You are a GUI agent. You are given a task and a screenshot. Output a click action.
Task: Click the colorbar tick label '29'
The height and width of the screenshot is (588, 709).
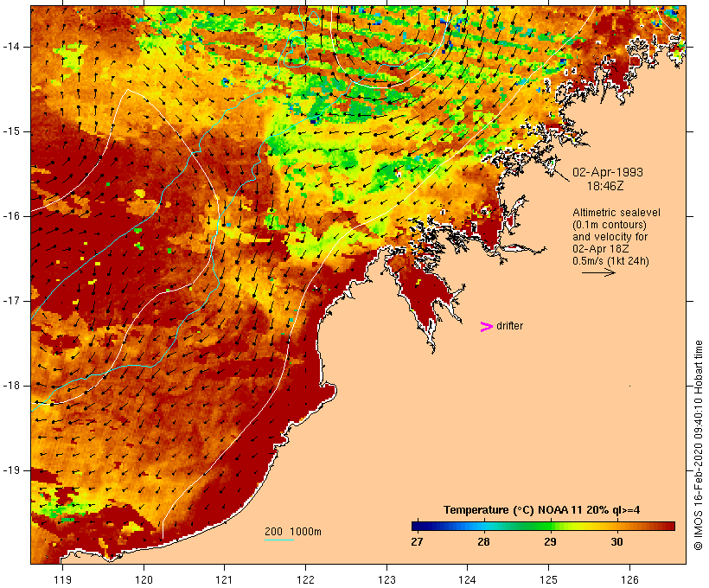(x=550, y=542)
